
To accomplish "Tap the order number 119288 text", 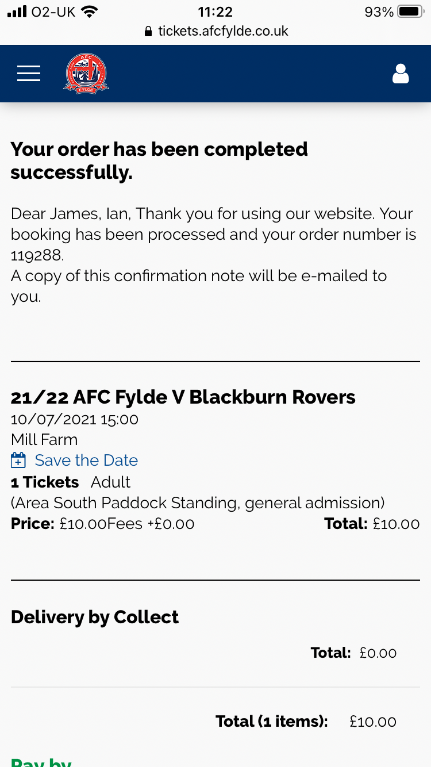I will click(37, 255).
